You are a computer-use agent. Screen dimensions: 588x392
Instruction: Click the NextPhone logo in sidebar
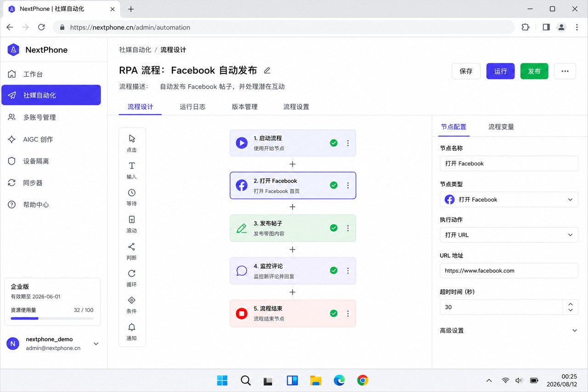[13, 50]
